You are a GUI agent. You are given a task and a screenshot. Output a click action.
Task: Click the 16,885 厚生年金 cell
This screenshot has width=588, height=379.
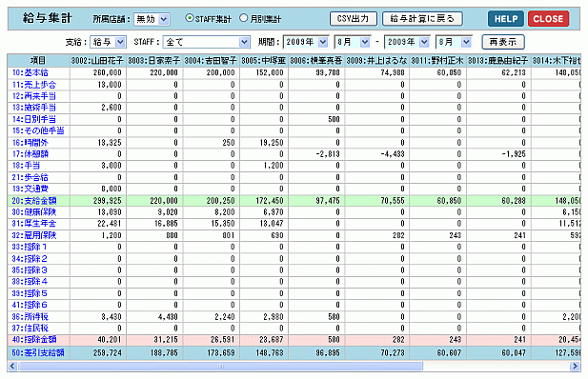click(154, 224)
